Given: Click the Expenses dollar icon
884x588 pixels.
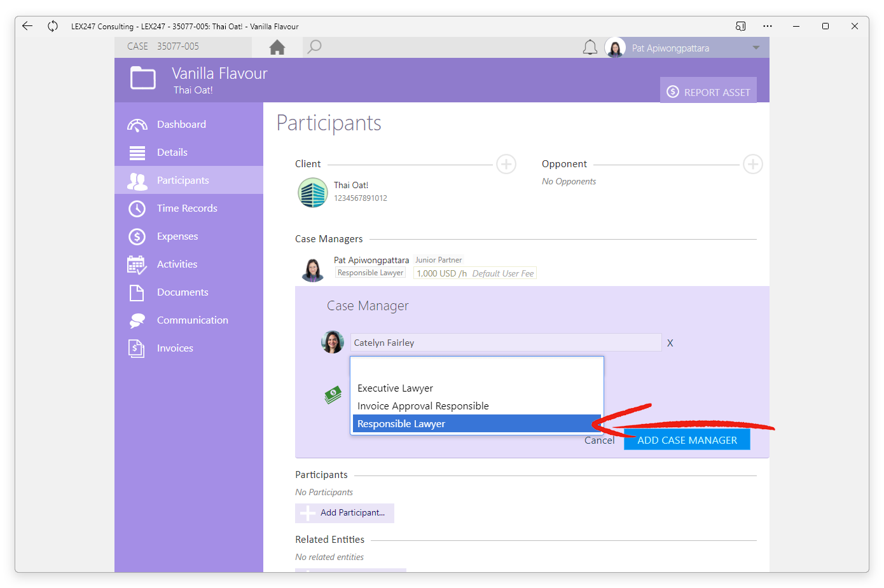Looking at the screenshot, I should [x=137, y=236].
